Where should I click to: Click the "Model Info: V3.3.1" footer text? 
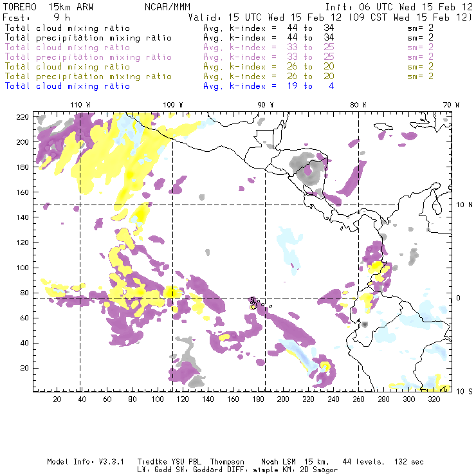[x=86, y=462]
